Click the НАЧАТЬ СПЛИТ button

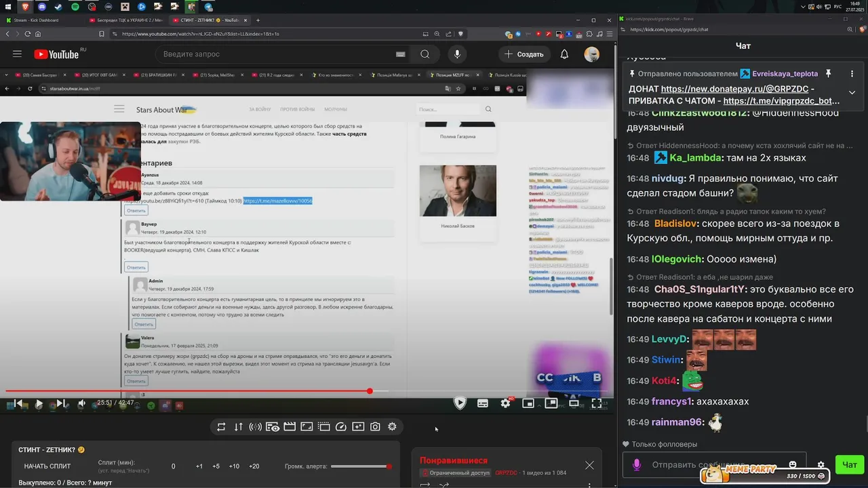pos(47,466)
